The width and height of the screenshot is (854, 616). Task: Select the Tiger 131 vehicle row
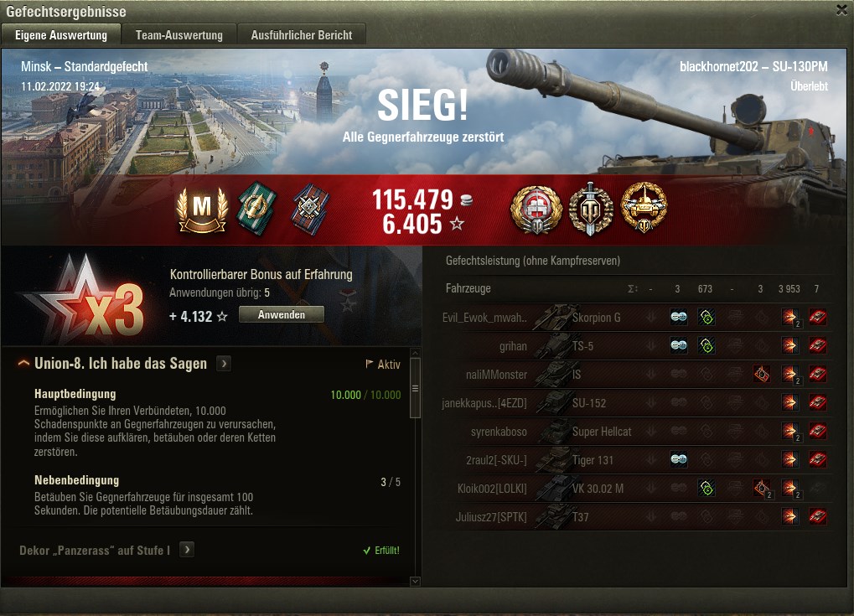point(635,459)
